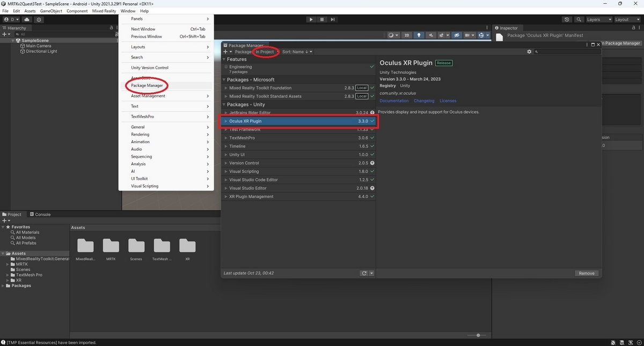This screenshot has width=644, height=346.
Task: Open the Window menu in the menu bar
Action: point(128,11)
